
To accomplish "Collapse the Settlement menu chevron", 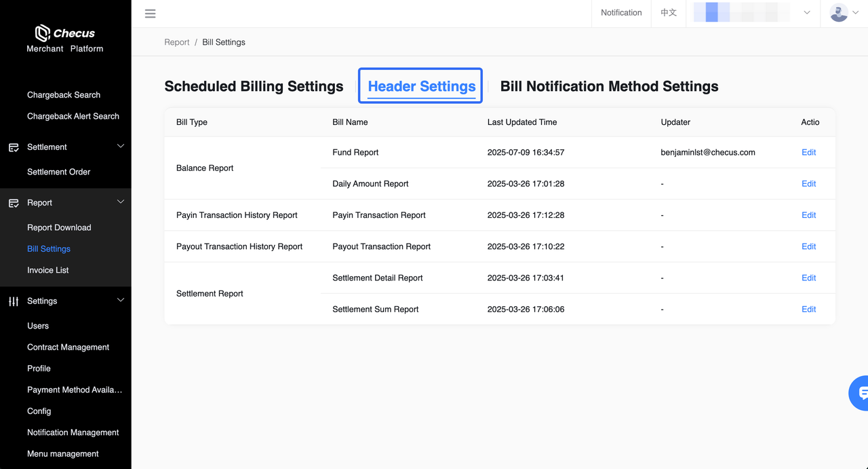I will pos(121,147).
